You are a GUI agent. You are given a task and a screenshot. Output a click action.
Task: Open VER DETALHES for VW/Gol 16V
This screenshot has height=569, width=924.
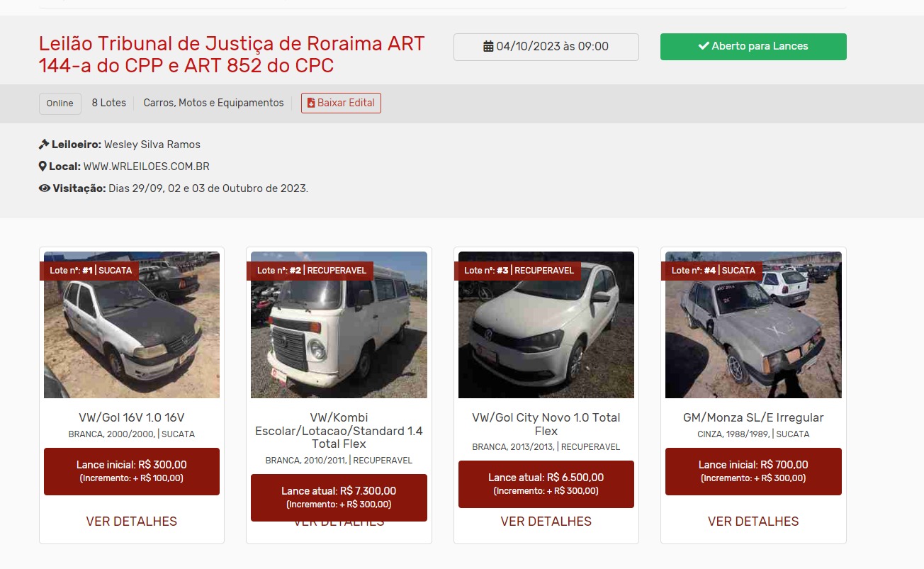coord(132,522)
